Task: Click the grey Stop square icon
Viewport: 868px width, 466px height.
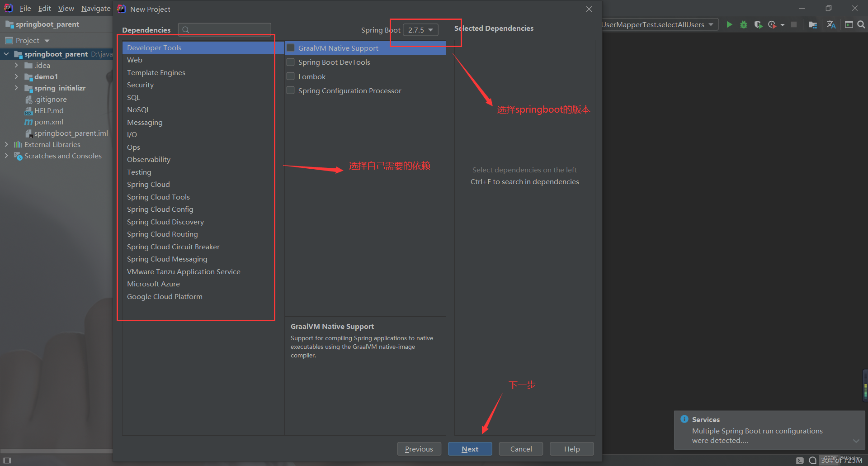Action: (x=794, y=24)
